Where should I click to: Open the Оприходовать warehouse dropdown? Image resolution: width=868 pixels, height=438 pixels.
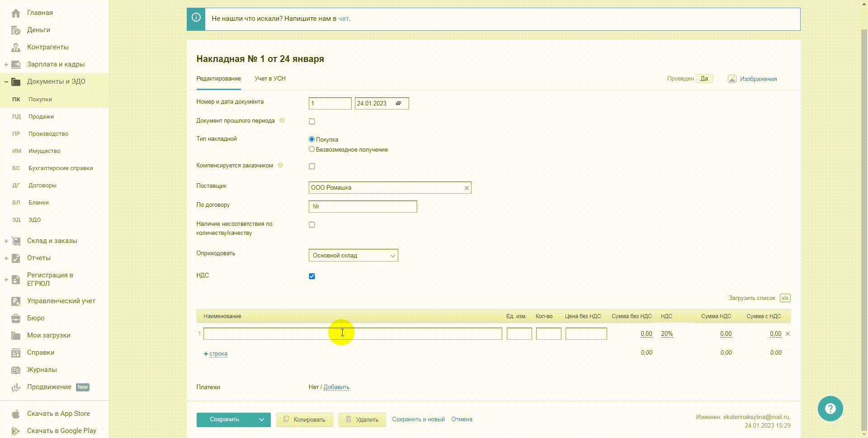(353, 256)
